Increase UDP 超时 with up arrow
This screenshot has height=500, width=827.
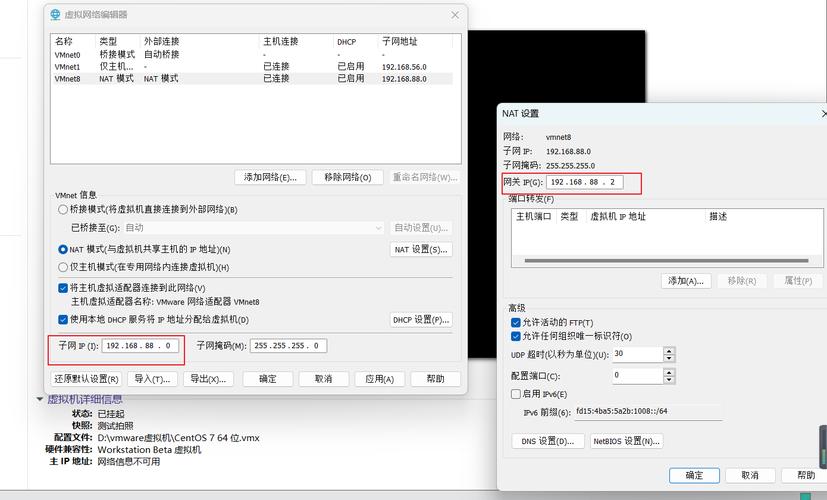[x=669, y=351]
